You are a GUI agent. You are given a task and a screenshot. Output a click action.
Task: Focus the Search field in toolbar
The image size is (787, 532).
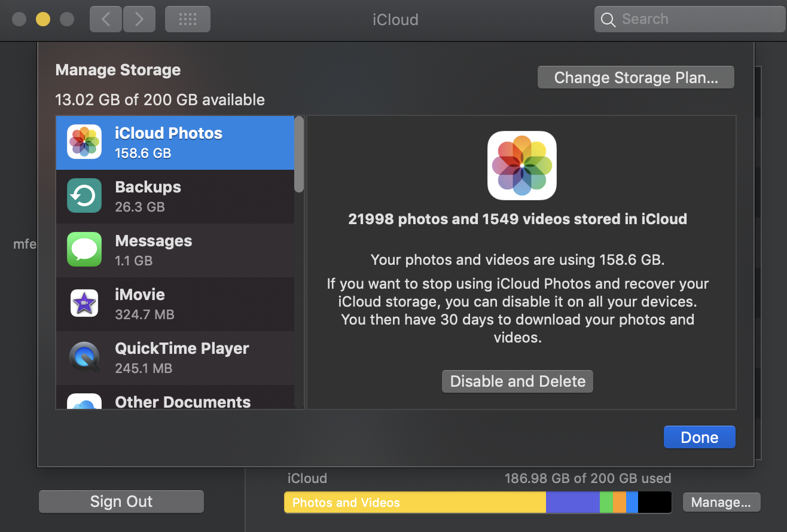[x=690, y=19]
